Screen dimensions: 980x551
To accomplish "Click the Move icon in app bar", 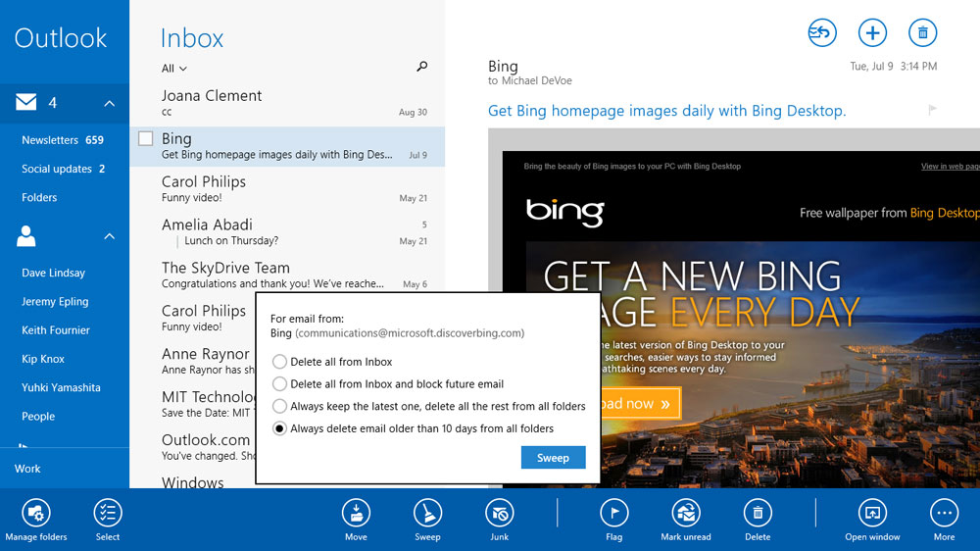I will (x=356, y=513).
